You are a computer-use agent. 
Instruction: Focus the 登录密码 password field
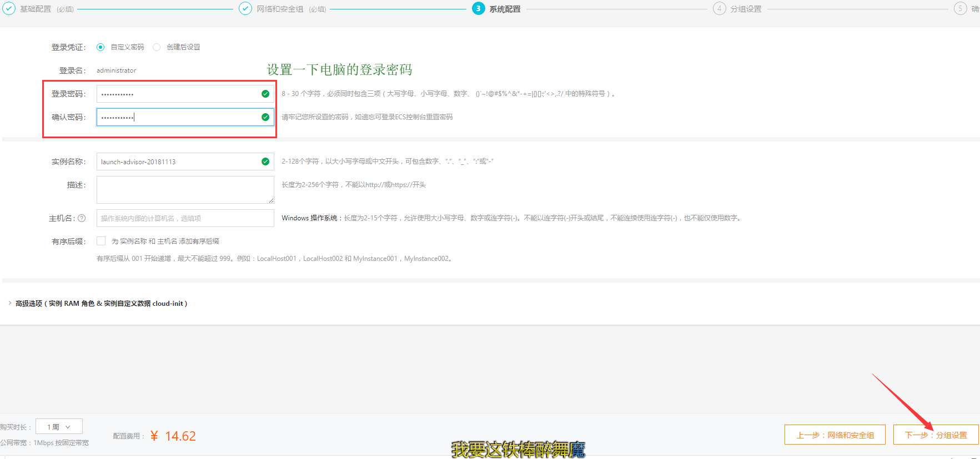tap(185, 94)
